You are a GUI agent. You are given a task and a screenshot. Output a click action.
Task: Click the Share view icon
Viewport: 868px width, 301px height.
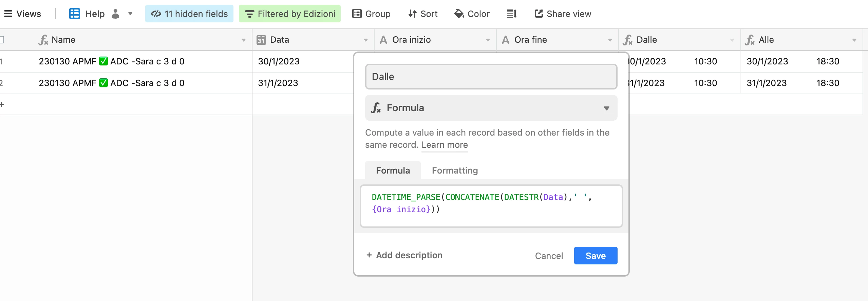[539, 14]
